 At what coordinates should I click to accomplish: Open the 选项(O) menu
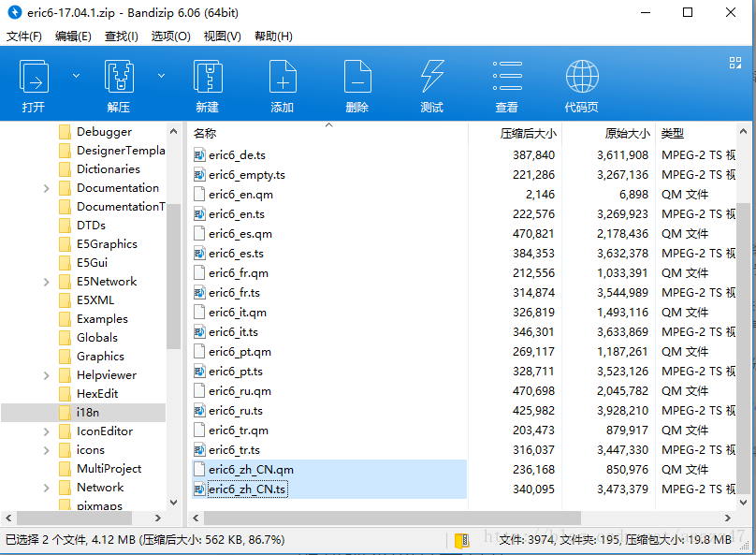[x=170, y=36]
